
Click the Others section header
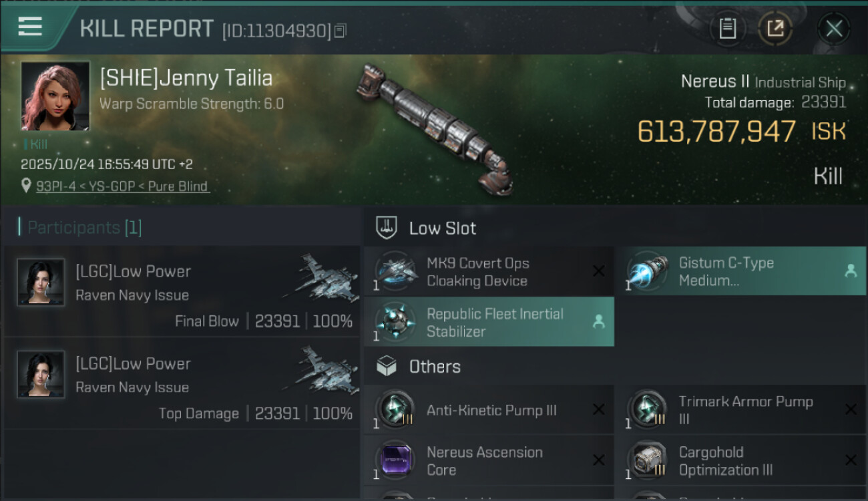tap(434, 367)
